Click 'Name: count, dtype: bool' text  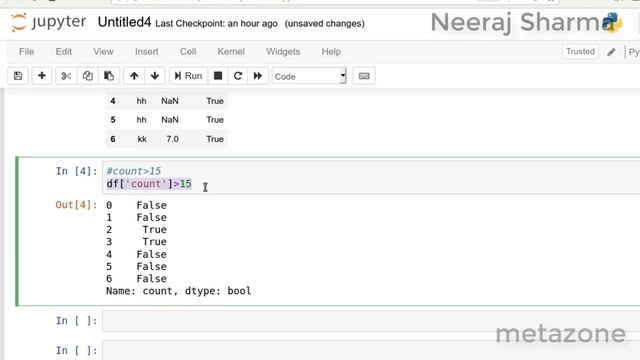pyautogui.click(x=178, y=291)
